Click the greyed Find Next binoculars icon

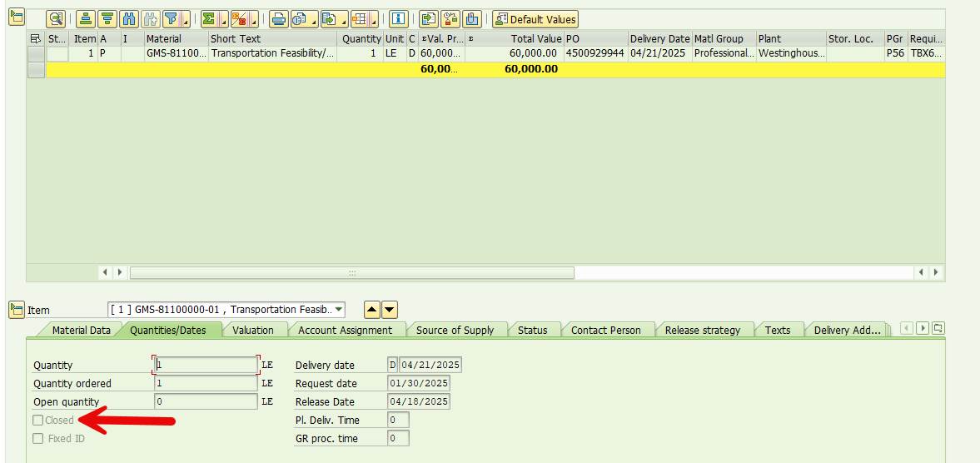tap(151, 19)
